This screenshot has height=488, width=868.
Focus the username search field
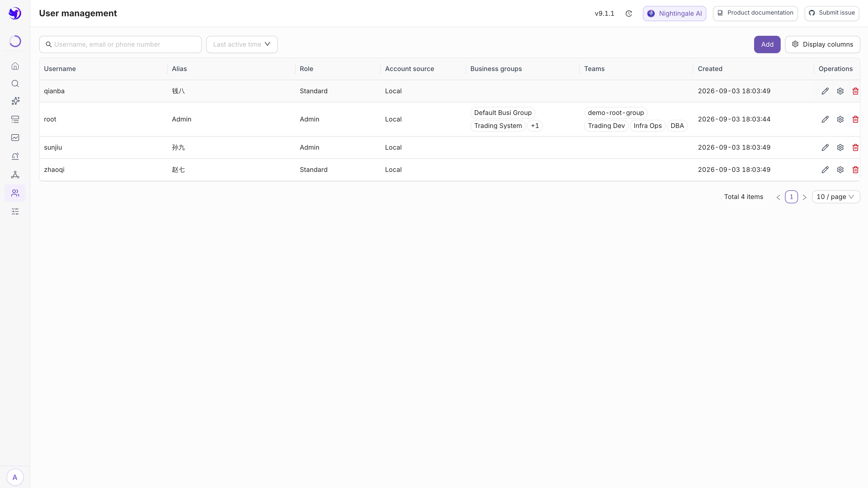point(120,44)
